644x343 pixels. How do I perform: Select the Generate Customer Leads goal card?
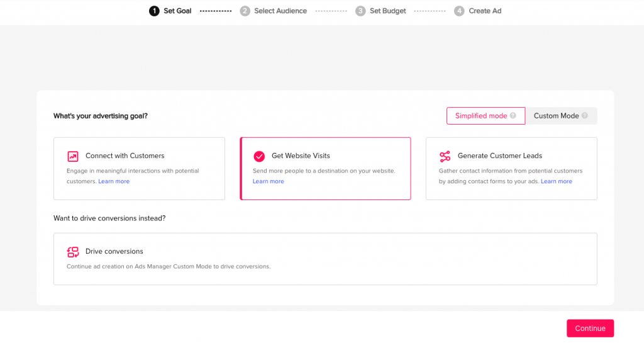[511, 169]
